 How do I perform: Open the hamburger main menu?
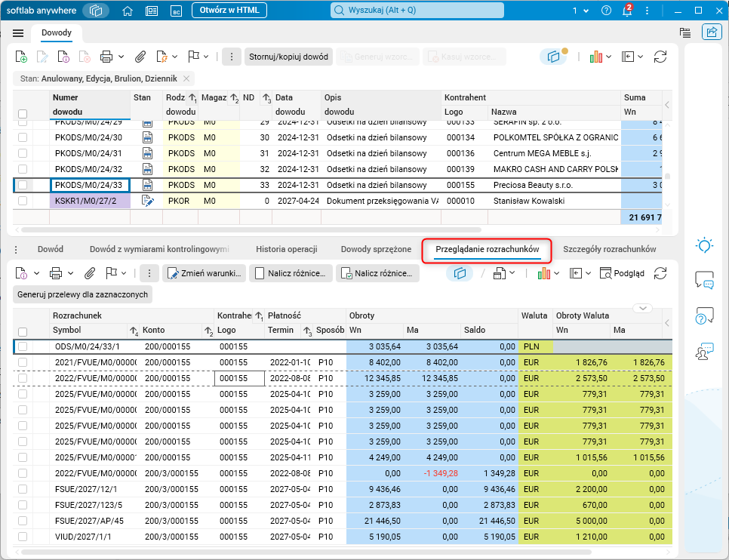coord(19,33)
